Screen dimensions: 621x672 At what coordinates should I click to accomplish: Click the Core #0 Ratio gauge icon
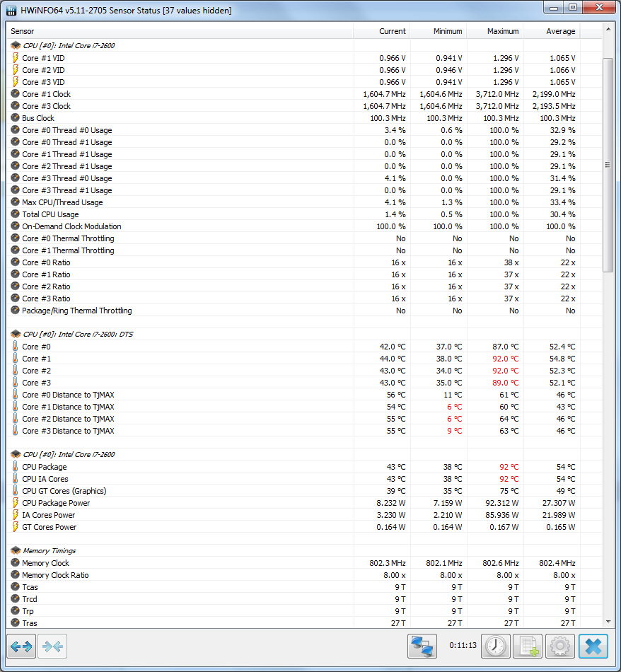pos(16,262)
